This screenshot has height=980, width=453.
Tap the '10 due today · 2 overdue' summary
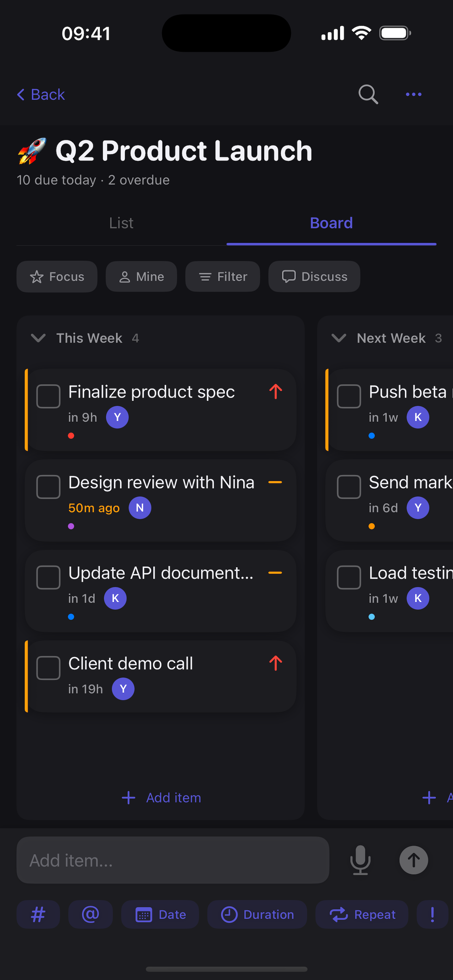[93, 180]
